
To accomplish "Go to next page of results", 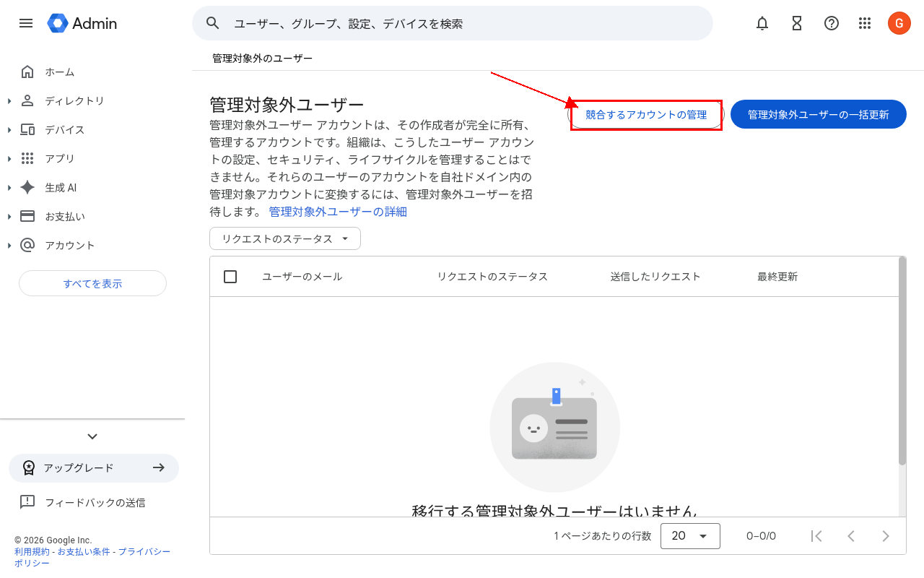I will (x=886, y=536).
